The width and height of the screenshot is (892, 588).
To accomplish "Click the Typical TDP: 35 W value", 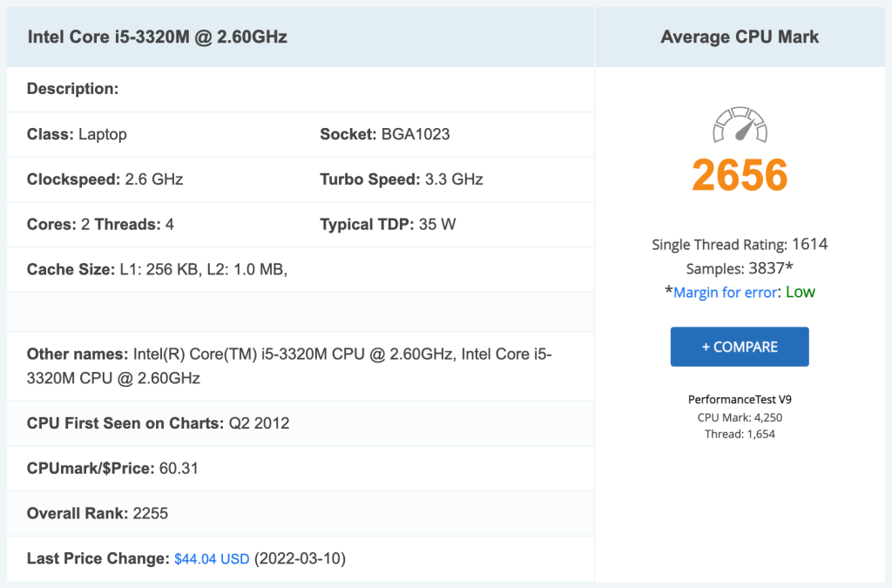I will coord(388,224).
